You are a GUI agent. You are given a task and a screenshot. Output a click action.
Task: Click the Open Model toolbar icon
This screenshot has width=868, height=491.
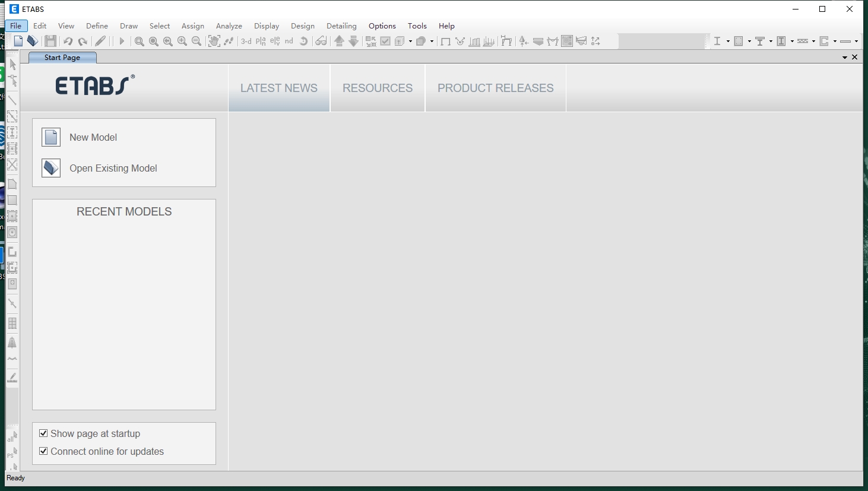coord(33,41)
